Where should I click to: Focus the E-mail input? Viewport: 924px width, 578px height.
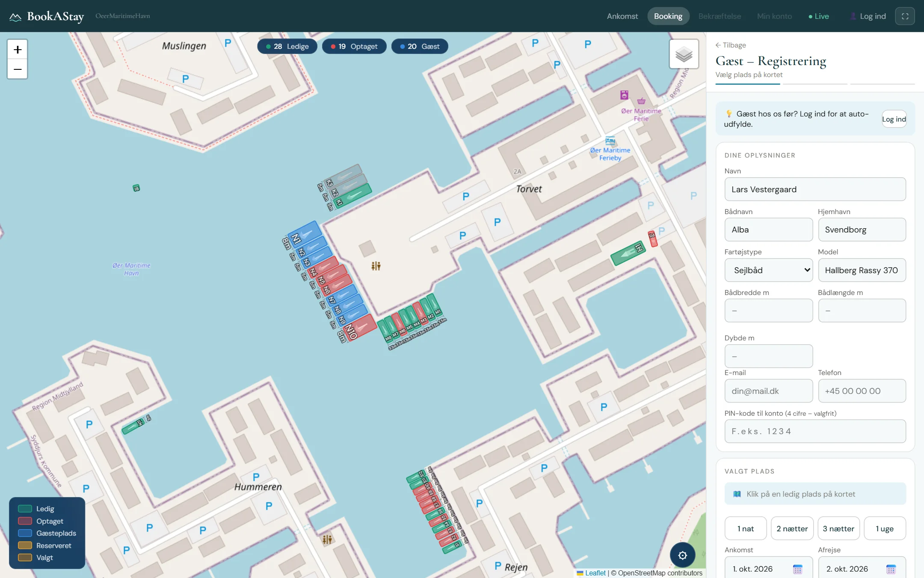[769, 391]
